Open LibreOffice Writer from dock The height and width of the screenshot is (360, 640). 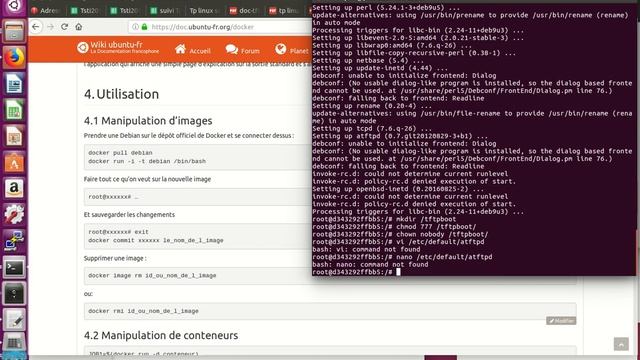pyautogui.click(x=14, y=84)
